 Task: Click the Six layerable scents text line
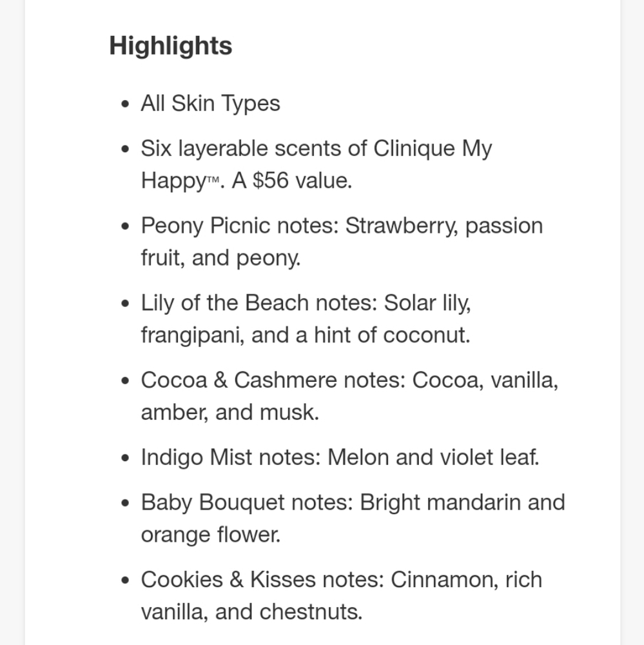(x=317, y=148)
